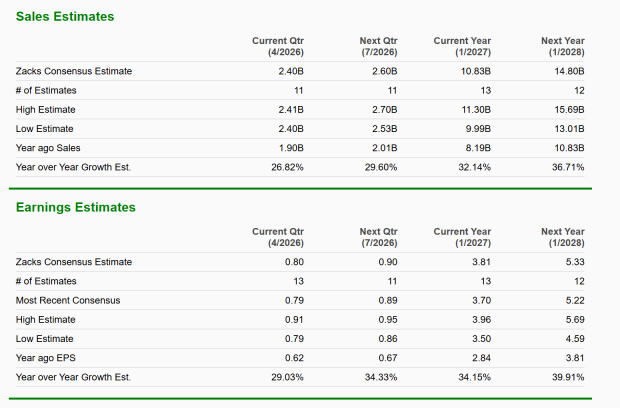Viewport: 620px width, 408px height.
Task: Select Sales table Current Qtr (4/2026) column header
Action: point(277,45)
